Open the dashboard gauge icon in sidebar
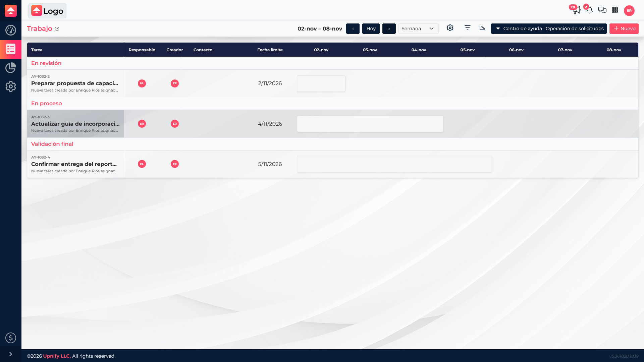The width and height of the screenshot is (644, 362). [x=11, y=30]
